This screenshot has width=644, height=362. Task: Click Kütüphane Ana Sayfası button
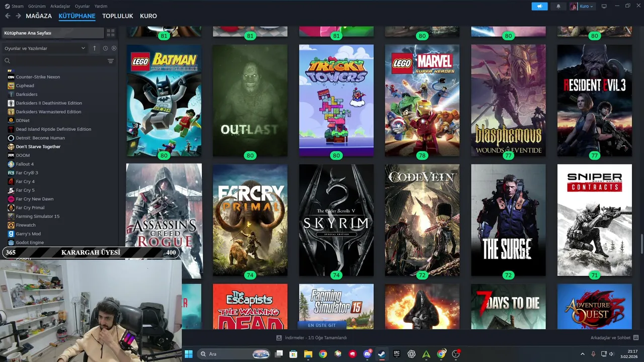tap(52, 33)
